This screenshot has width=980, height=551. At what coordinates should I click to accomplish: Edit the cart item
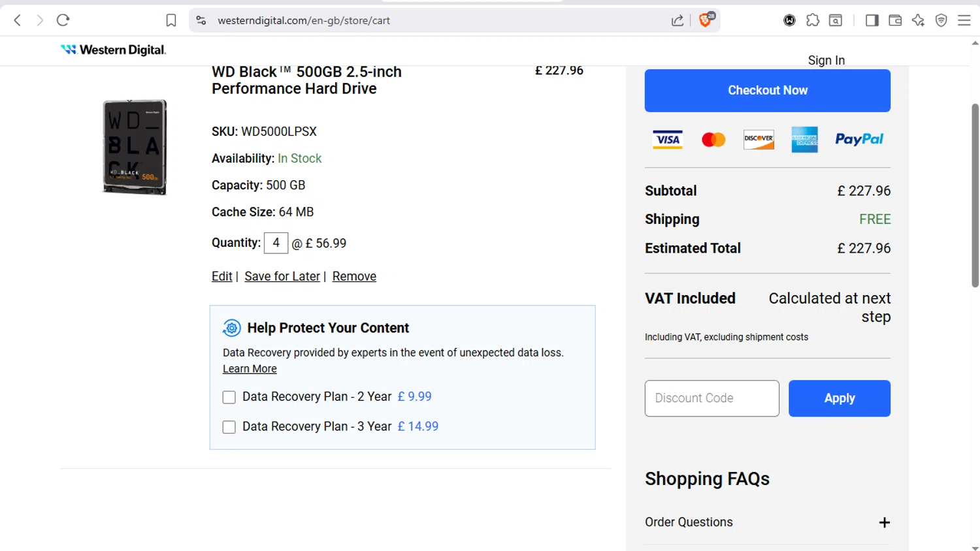221,276
